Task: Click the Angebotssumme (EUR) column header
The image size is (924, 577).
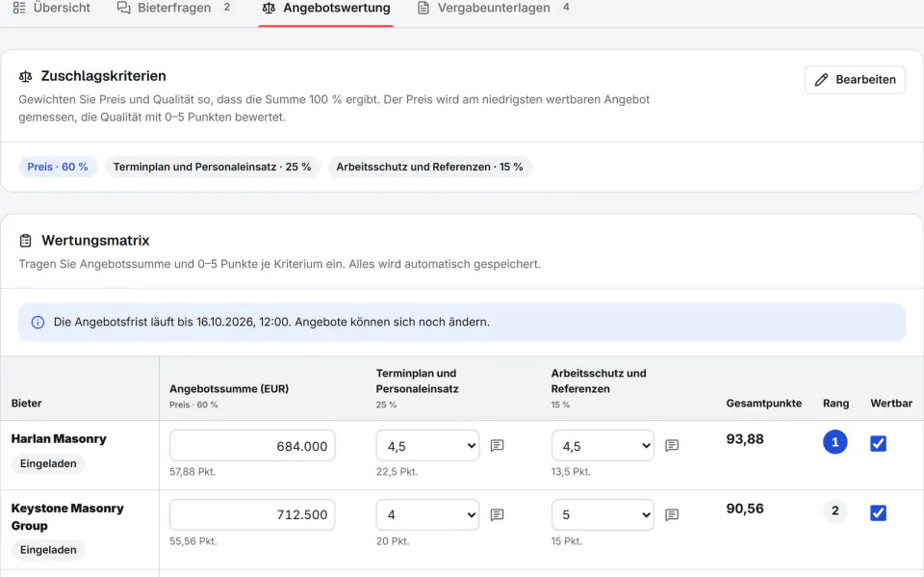Action: click(x=229, y=389)
